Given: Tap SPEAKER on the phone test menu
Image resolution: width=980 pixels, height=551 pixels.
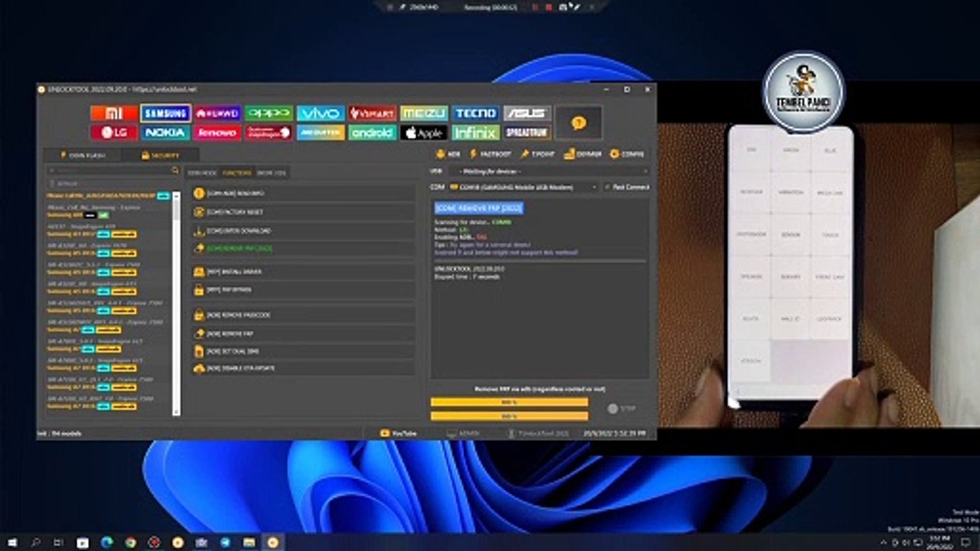Looking at the screenshot, I should tap(750, 276).
